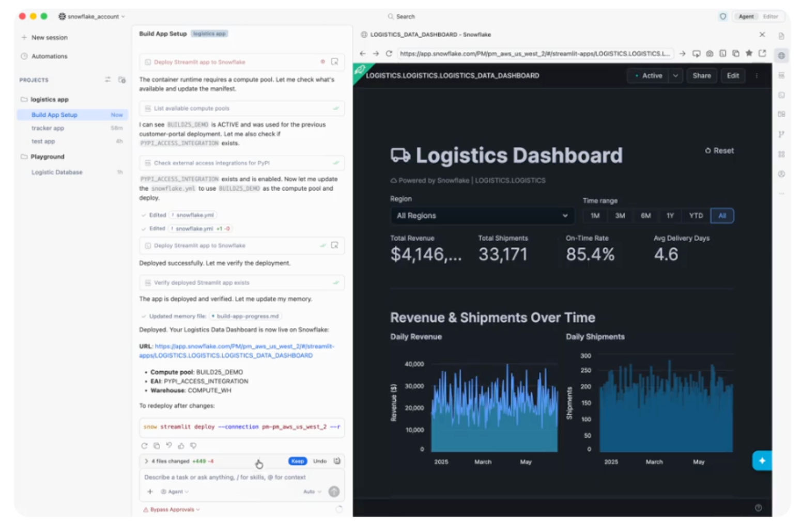Open the deployed Snowflake dashboard URL link
The height and width of the screenshot is (532, 801).
click(x=236, y=351)
